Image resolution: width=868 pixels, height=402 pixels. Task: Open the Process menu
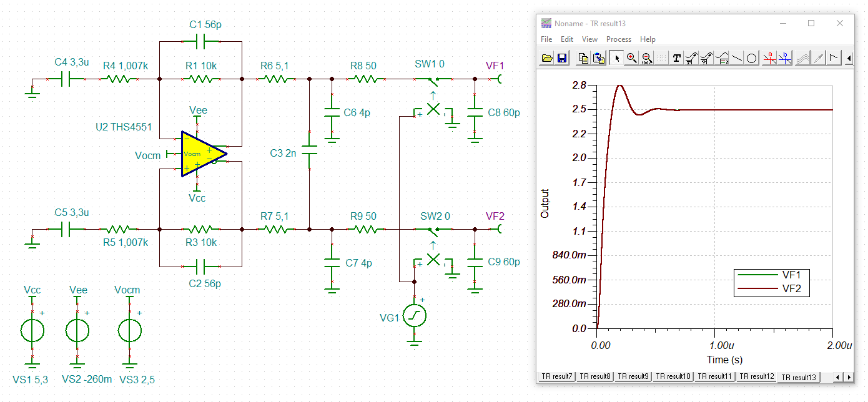click(619, 39)
